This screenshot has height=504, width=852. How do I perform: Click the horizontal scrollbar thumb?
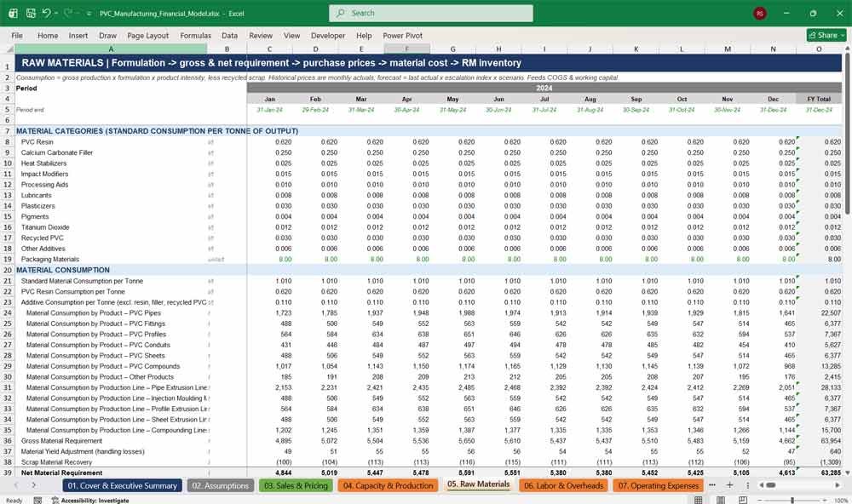[x=770, y=485]
